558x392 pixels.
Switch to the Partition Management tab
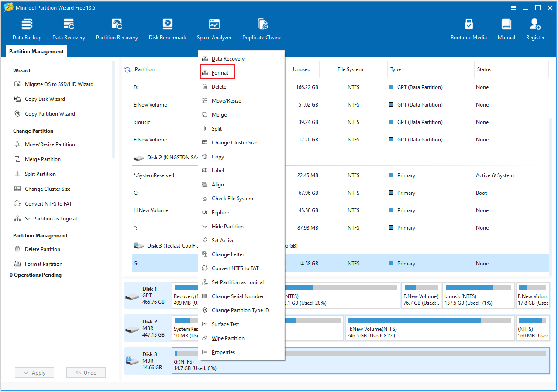(x=36, y=51)
